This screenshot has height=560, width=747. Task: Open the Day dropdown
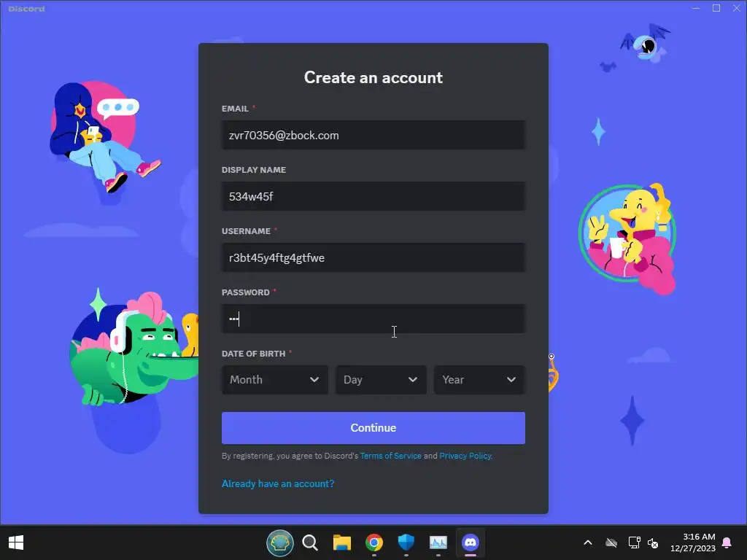[x=381, y=379]
